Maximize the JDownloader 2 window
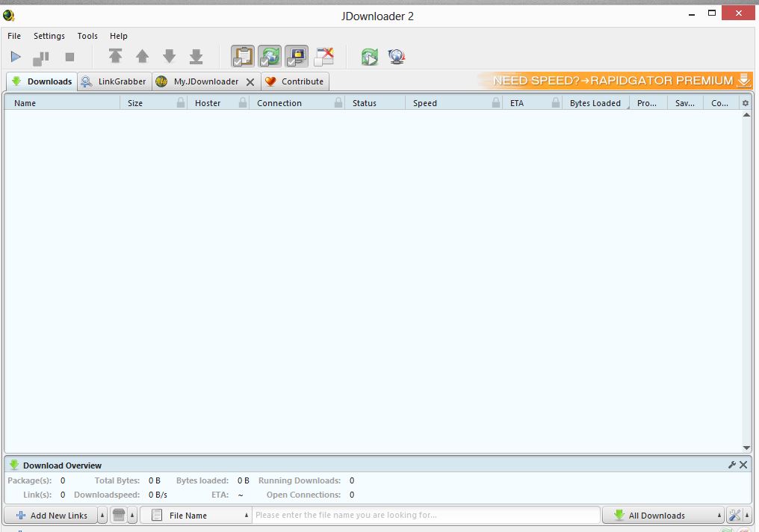Screen dimensions: 759x532 [x=711, y=13]
